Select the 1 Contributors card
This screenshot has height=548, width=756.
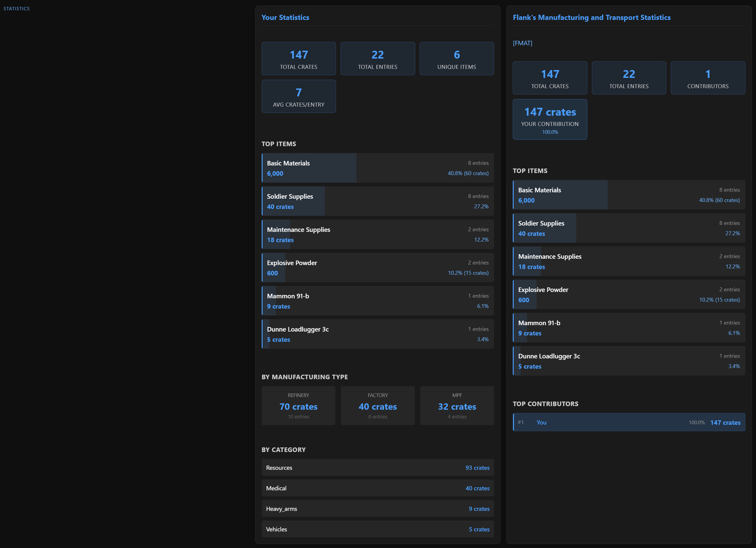click(x=707, y=78)
